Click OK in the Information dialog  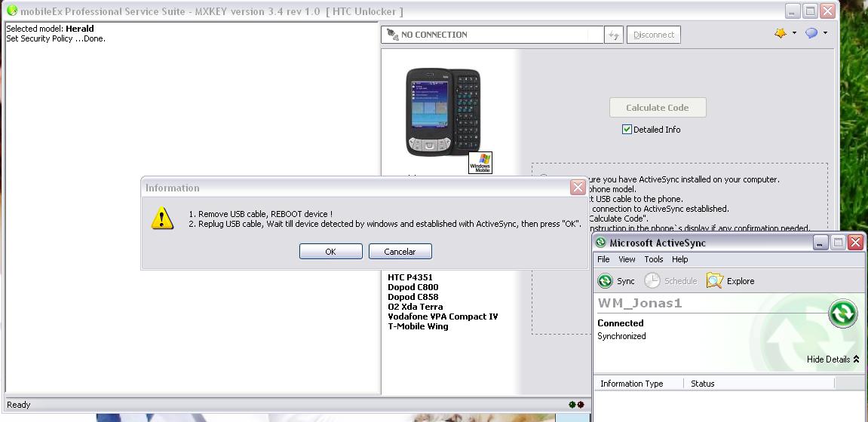pos(330,251)
